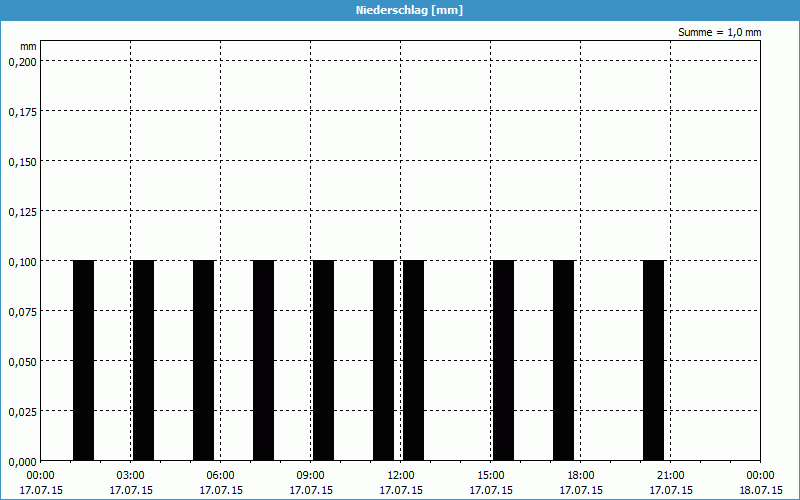
Task: Click the Summe = 1,0 mm label
Action: 719,33
